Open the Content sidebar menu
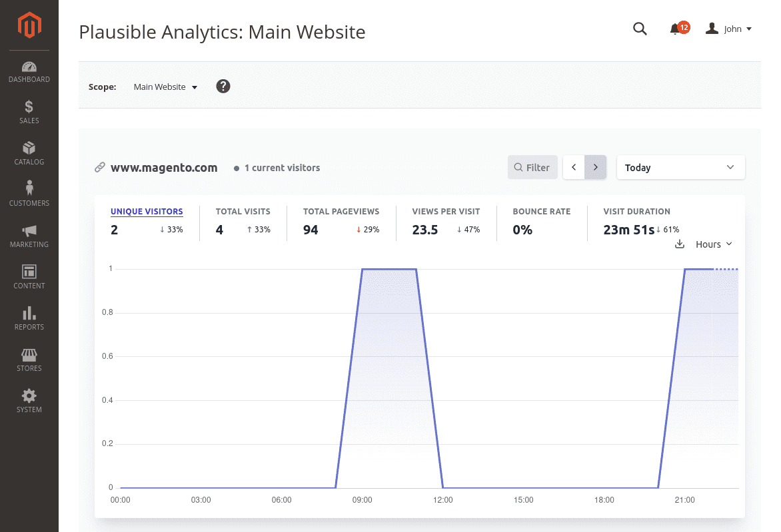 coord(29,278)
